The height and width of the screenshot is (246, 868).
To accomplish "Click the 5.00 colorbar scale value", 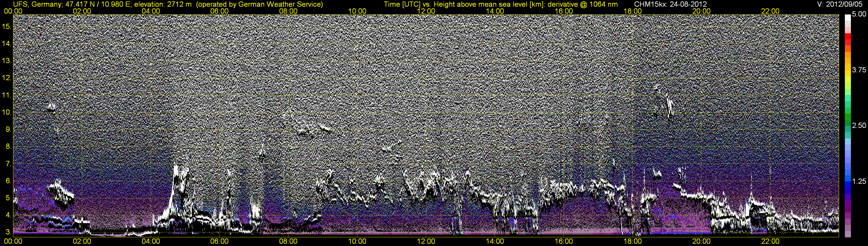I will [859, 14].
